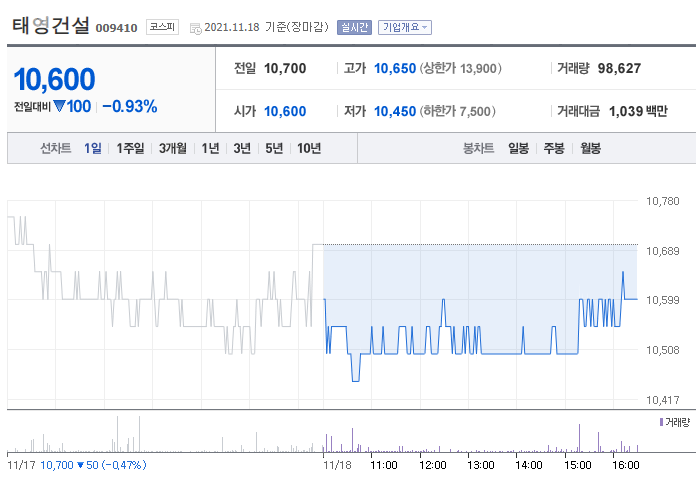The image size is (696, 483).
Task: Click the 고가 value 10,650
Action: pos(395,68)
